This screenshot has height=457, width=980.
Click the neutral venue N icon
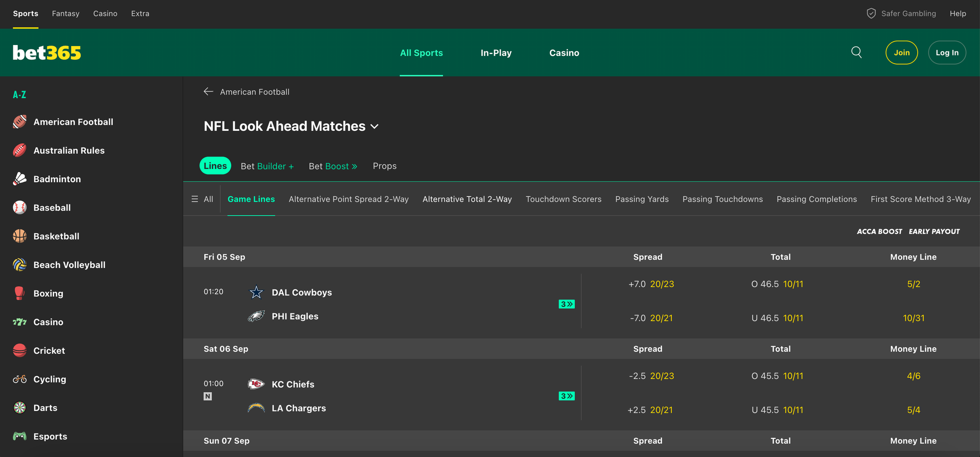pyautogui.click(x=208, y=396)
